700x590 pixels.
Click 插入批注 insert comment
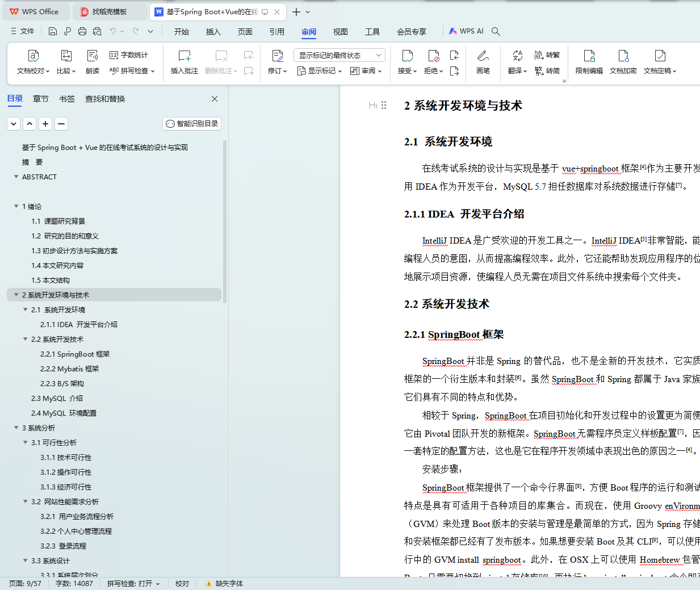(x=185, y=62)
